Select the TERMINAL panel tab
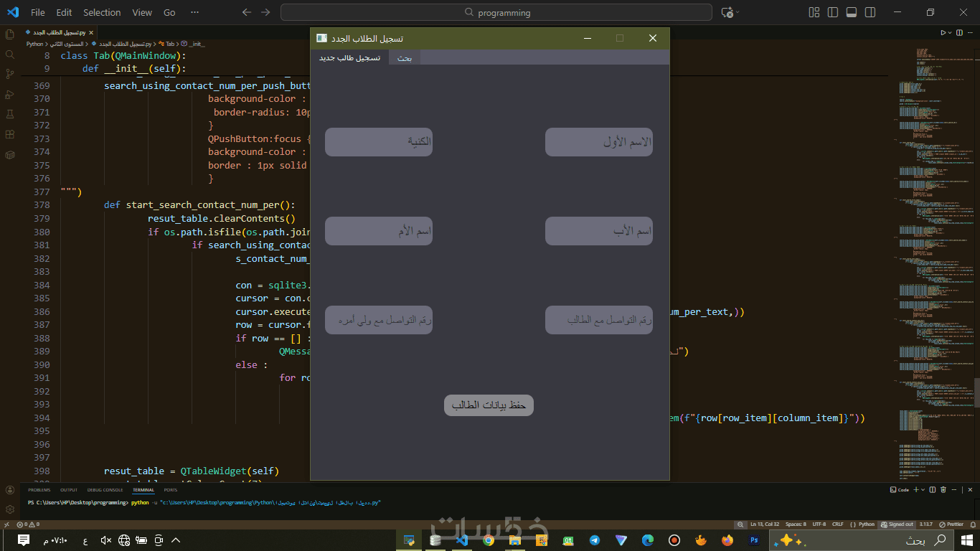 [143, 490]
